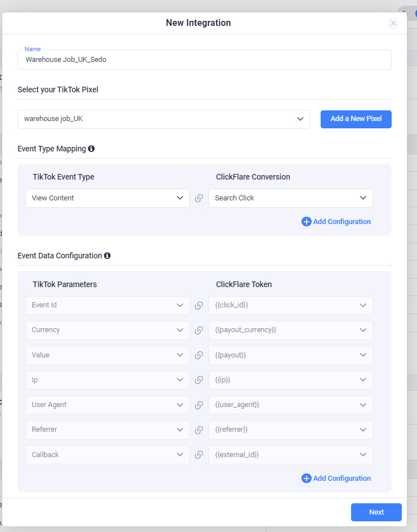Click the Add a New Pixel button
Screen dimensions: 417x532
tap(356, 119)
